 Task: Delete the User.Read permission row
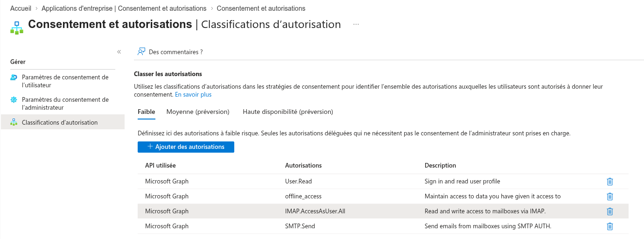coord(609,182)
